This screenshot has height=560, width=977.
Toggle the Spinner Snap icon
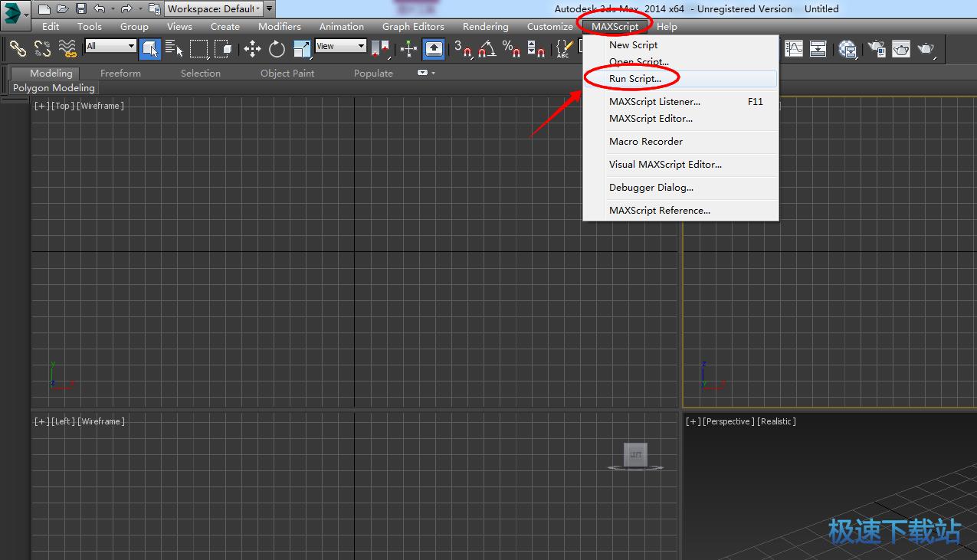click(x=536, y=49)
